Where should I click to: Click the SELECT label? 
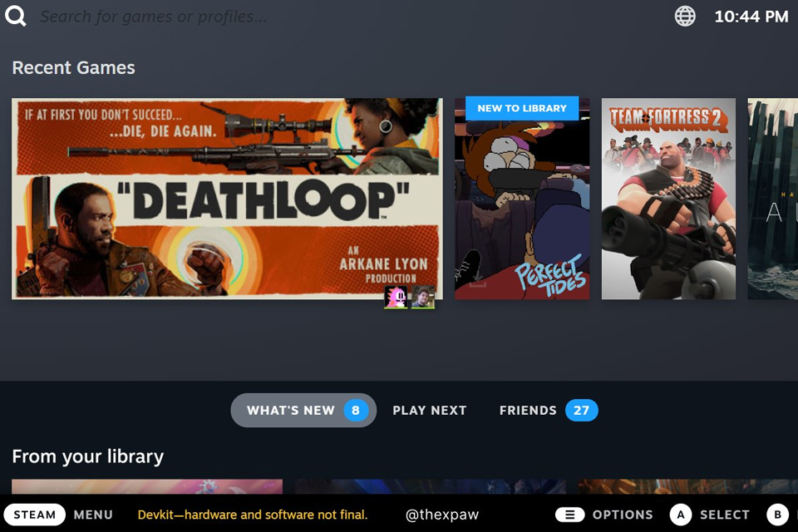(x=725, y=515)
